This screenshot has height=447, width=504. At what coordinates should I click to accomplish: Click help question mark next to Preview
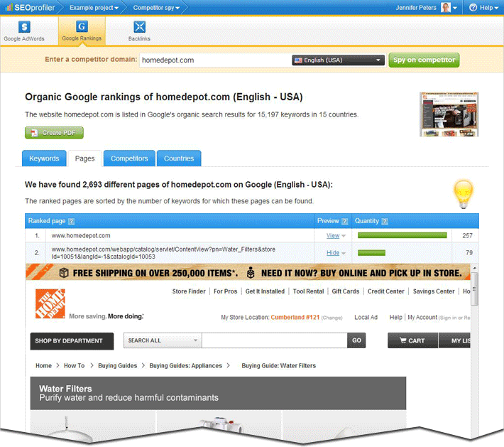(x=344, y=222)
